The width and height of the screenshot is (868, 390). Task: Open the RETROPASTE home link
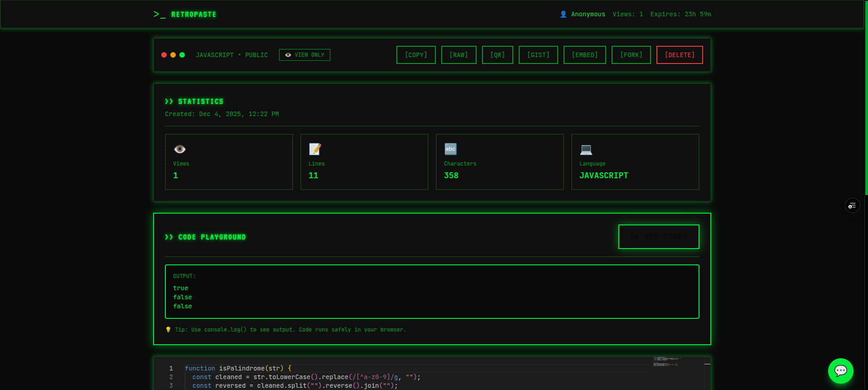pyautogui.click(x=193, y=15)
